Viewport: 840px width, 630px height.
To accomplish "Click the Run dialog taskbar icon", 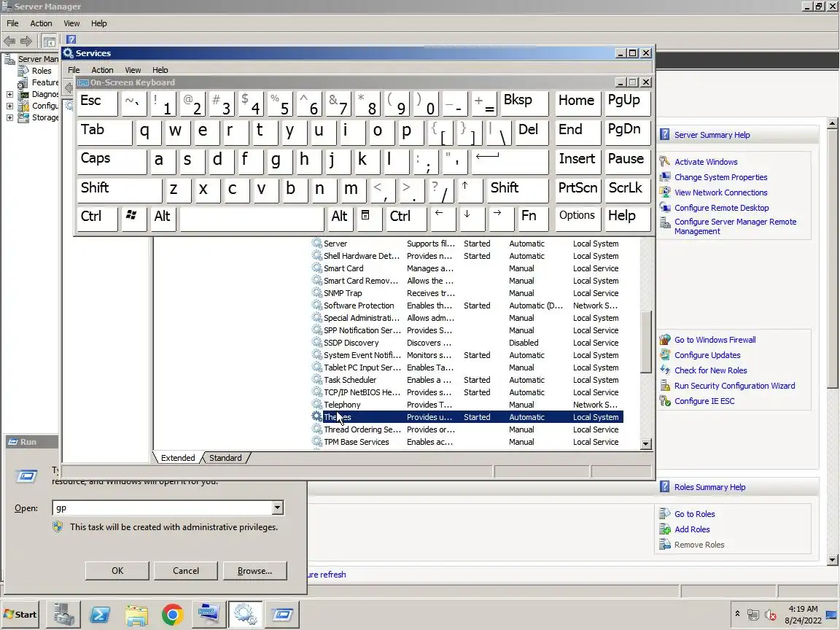I will pos(281,615).
